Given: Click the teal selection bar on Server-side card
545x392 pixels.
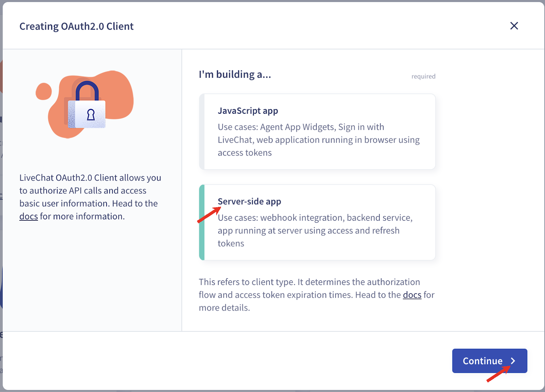Looking at the screenshot, I should point(202,222).
